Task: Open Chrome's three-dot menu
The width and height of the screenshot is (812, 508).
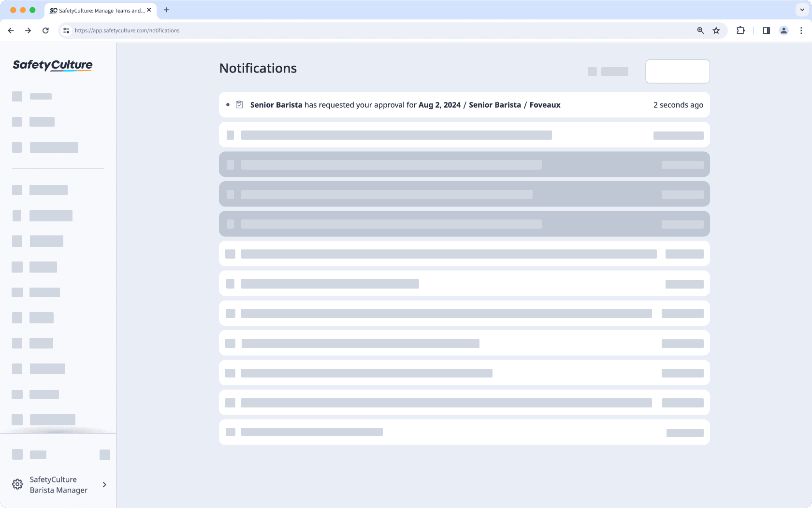Action: pos(801,30)
